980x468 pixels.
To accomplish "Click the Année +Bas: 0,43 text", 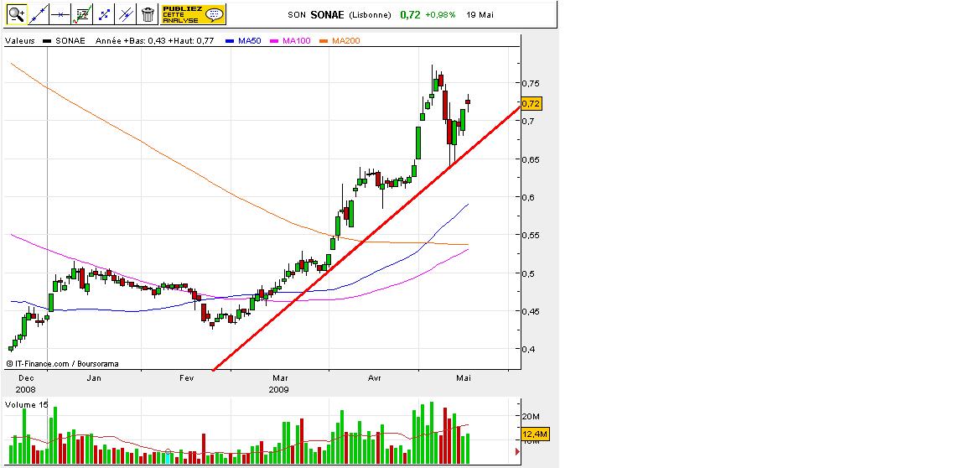I will tap(132, 40).
